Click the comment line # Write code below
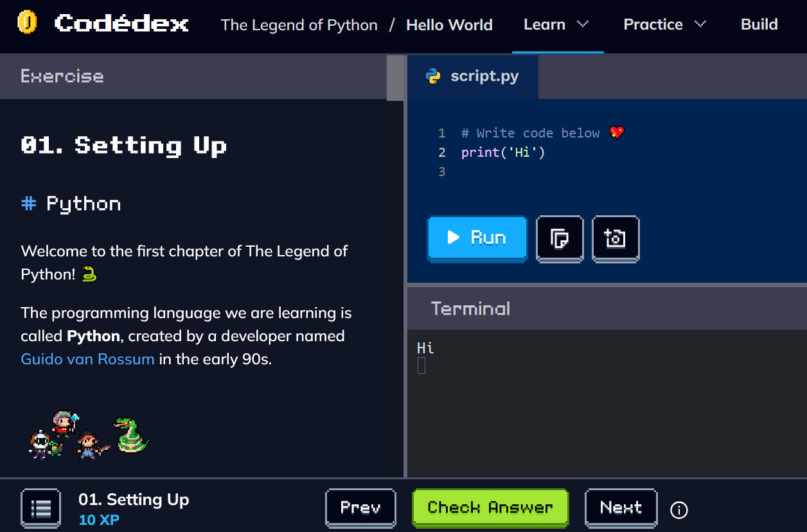Image resolution: width=807 pixels, height=532 pixels. tap(530, 133)
